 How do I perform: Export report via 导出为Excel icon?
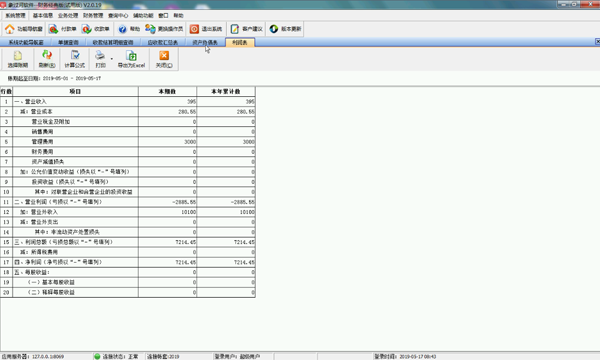(131, 59)
